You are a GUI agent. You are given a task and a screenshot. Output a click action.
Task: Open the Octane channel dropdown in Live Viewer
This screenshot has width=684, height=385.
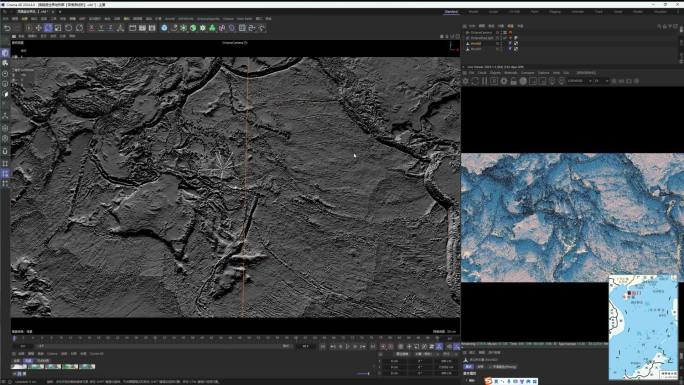tap(580, 81)
